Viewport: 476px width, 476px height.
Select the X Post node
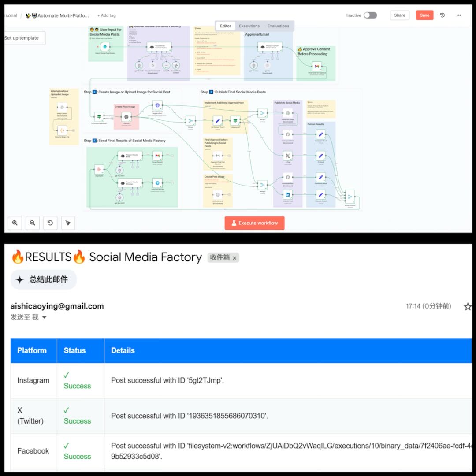(x=288, y=156)
